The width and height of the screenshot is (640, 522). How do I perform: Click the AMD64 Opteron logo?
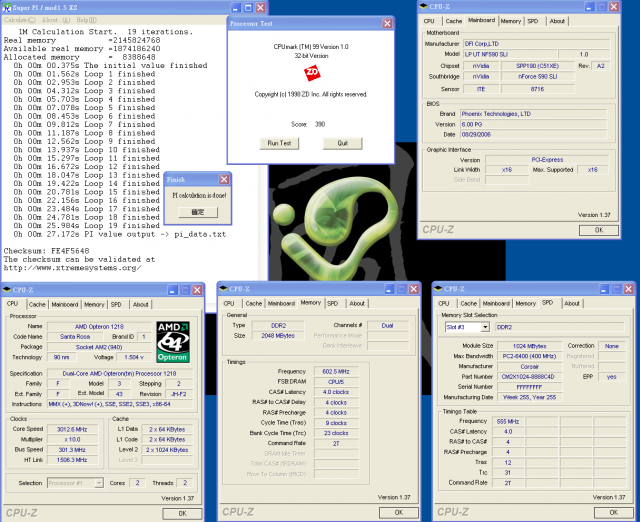coord(173,342)
